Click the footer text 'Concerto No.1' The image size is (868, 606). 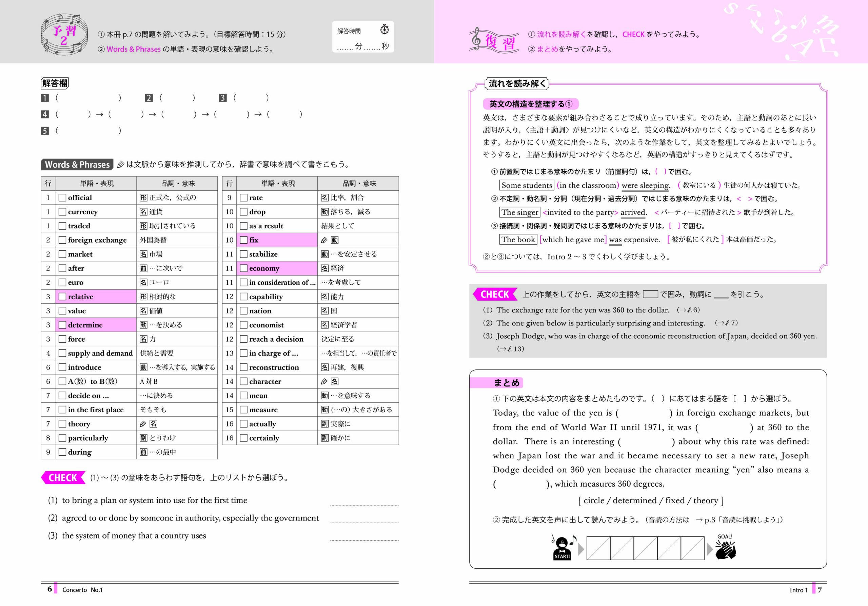tap(82, 590)
